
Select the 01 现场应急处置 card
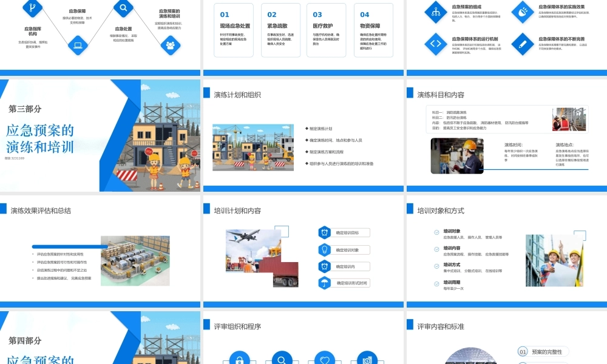[234, 30]
